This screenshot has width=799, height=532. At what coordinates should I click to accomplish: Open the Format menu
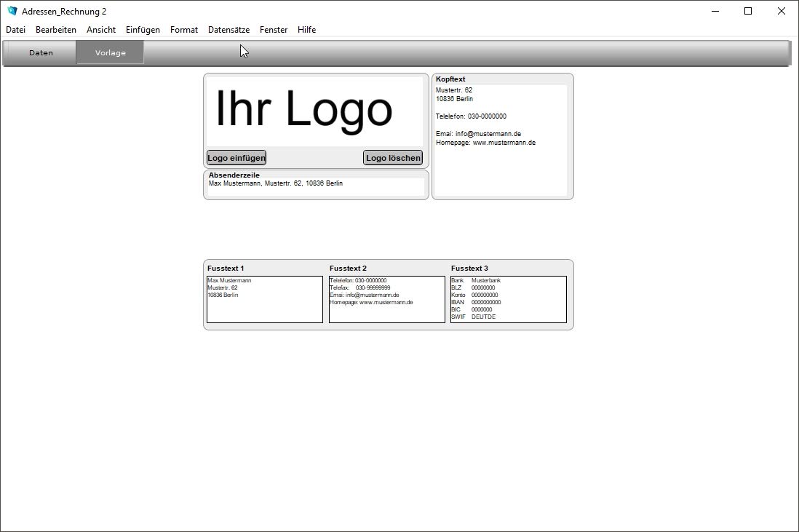[x=184, y=30]
